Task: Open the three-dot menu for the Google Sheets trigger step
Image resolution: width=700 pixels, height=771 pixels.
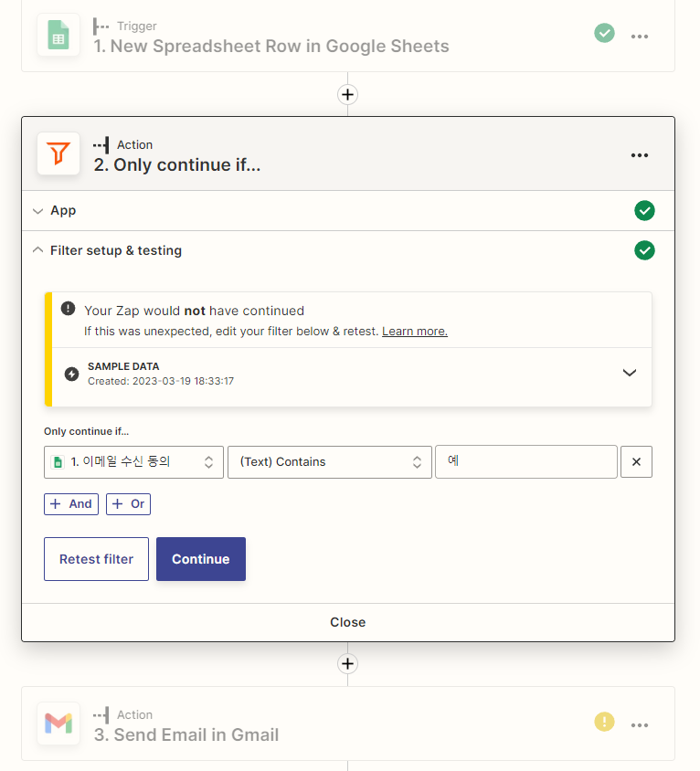Action: coord(639,37)
